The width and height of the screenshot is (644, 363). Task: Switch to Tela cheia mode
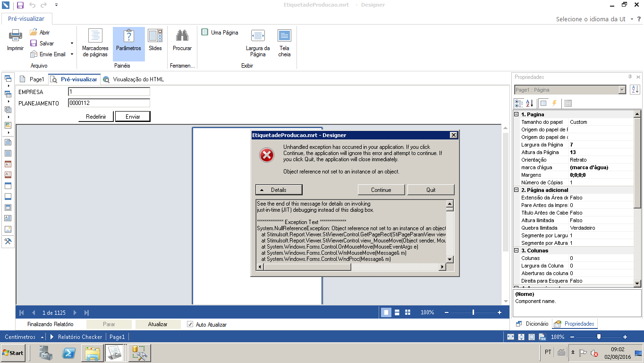[284, 43]
